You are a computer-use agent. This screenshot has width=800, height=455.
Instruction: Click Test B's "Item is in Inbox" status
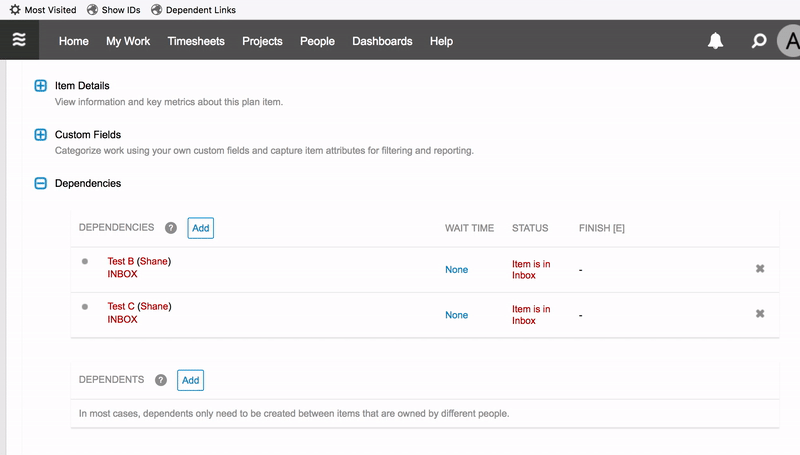tap(531, 269)
